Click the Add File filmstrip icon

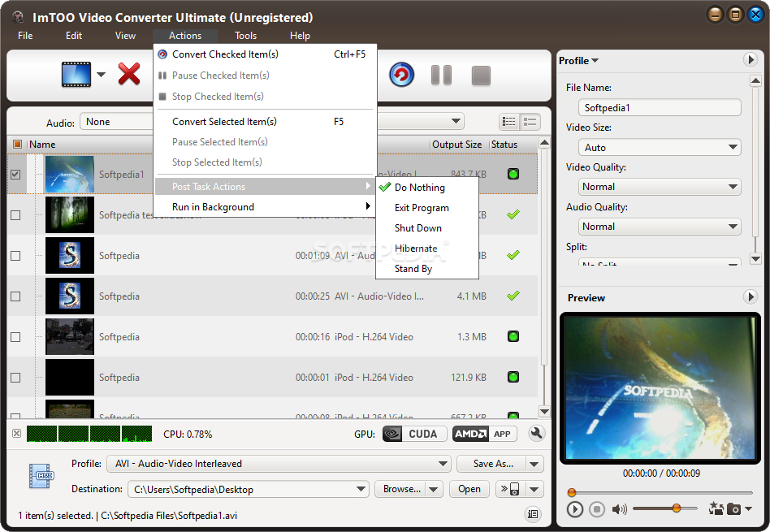[x=76, y=74]
